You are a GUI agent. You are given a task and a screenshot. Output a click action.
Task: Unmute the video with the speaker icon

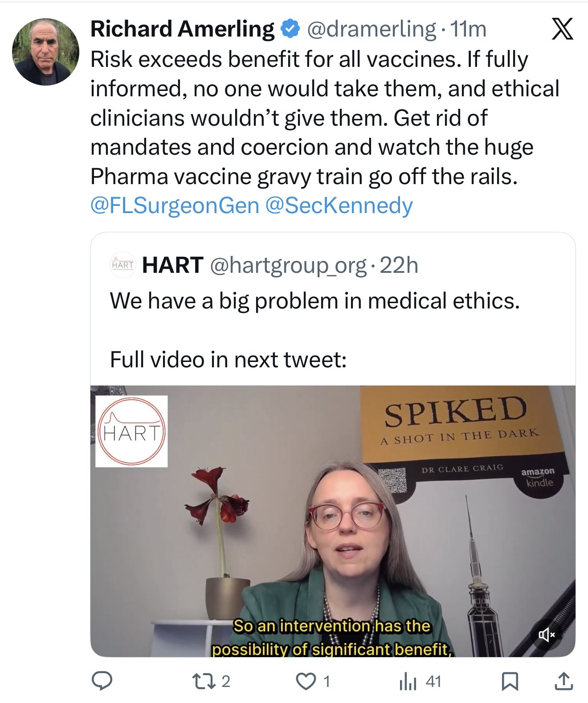pyautogui.click(x=547, y=634)
